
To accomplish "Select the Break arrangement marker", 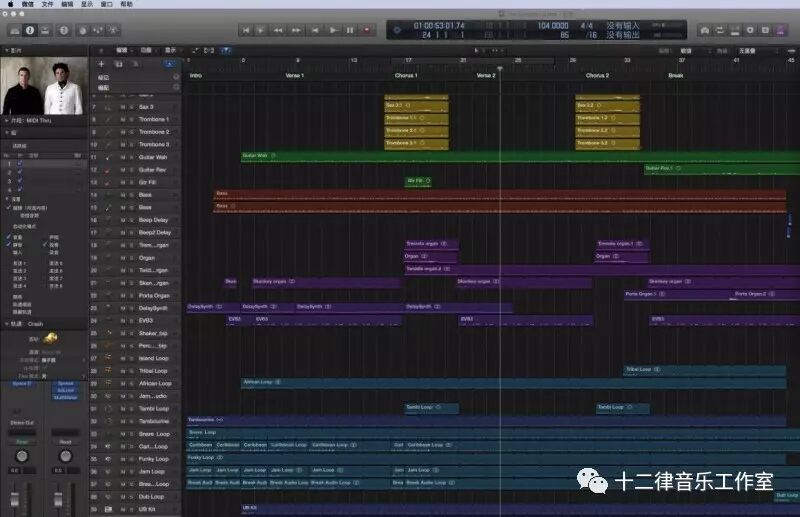I will 676,76.
